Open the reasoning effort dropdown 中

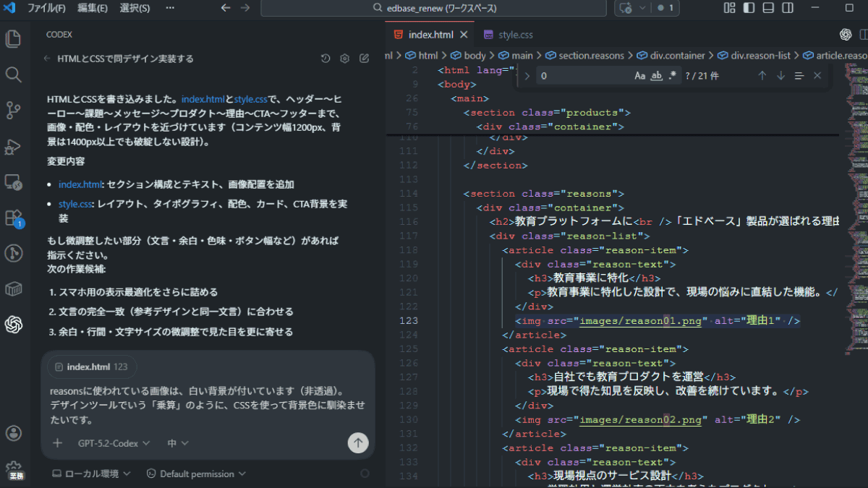(178, 442)
